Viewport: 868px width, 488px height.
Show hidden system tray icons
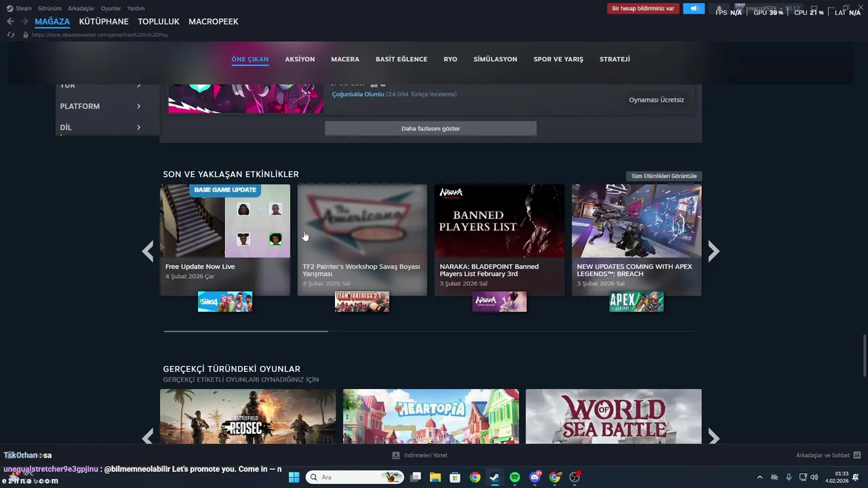pos(759,477)
